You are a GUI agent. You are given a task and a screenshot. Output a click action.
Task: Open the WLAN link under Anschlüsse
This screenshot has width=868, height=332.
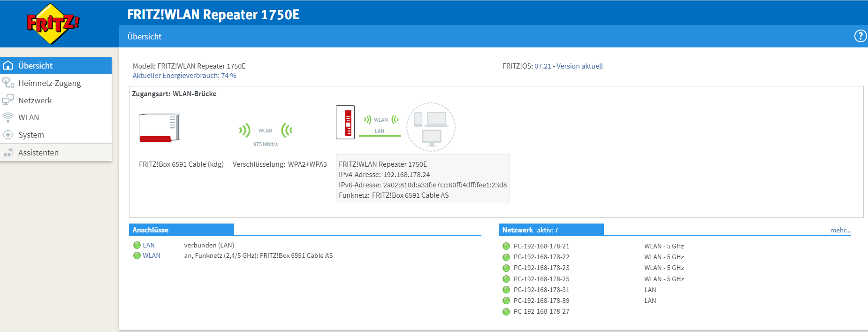[152, 255]
